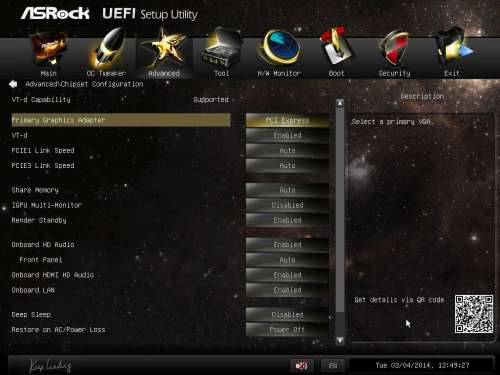Switch to the Tool tab label
Viewport: 500px width, 375px height.
(x=222, y=73)
